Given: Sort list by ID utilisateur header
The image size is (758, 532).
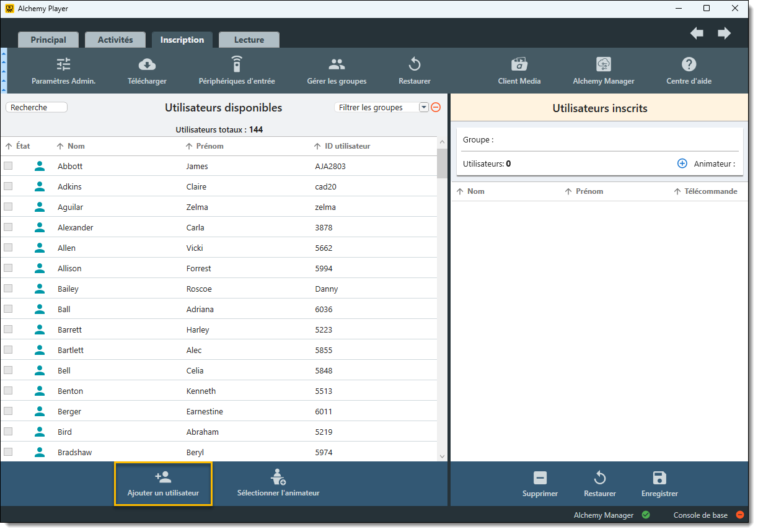Looking at the screenshot, I should point(347,146).
